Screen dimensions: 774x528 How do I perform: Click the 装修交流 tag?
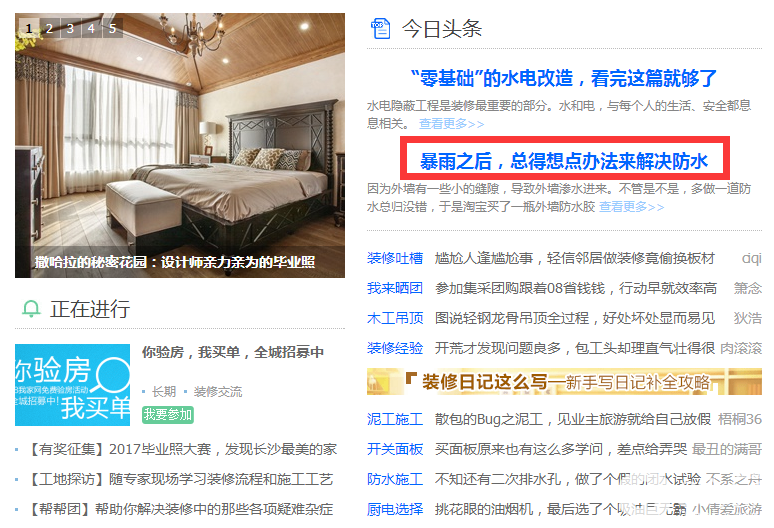click(218, 392)
